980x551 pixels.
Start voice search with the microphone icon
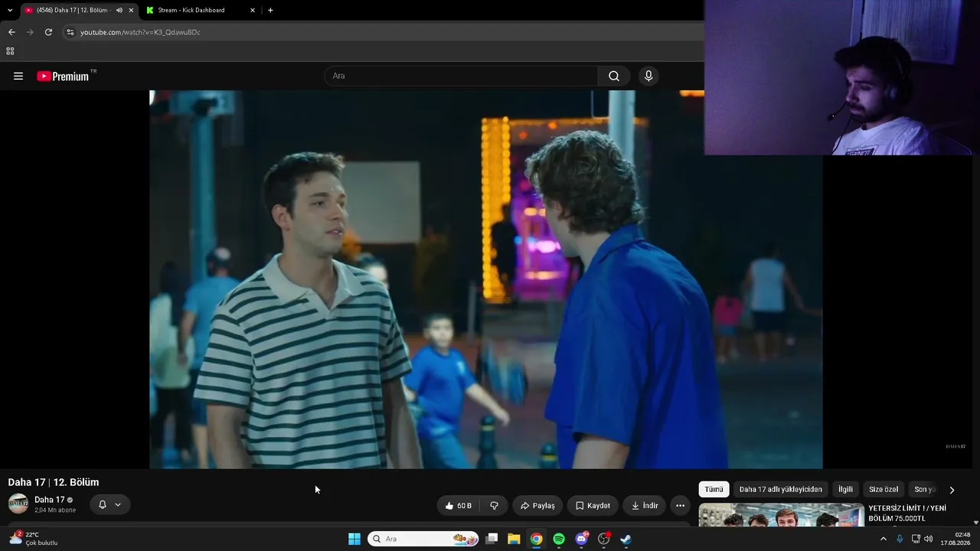648,76
